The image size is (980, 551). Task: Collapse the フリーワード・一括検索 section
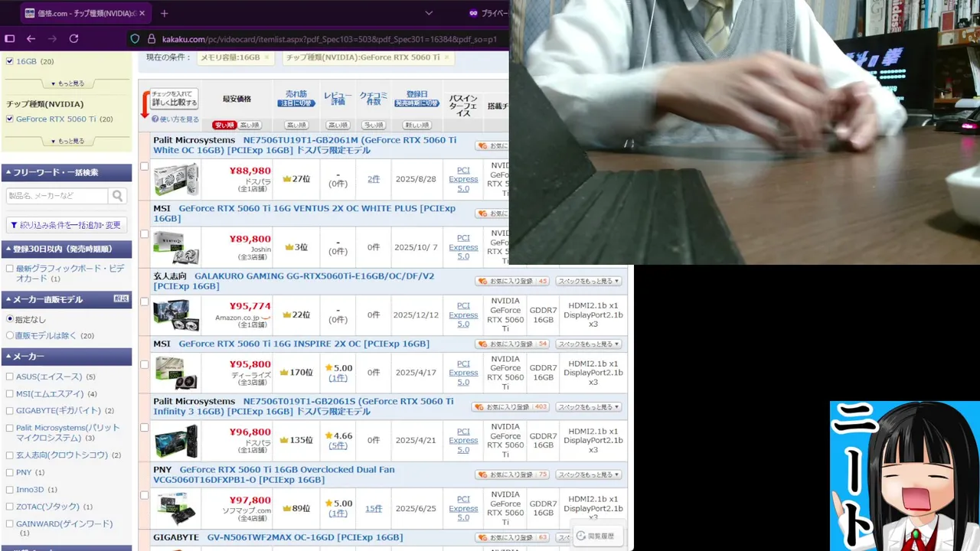67,172
